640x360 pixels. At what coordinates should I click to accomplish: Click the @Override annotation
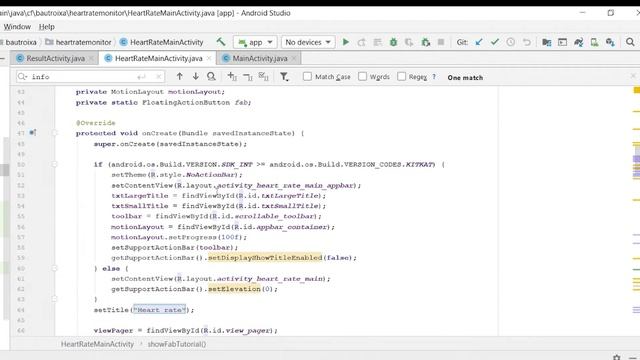96,122
